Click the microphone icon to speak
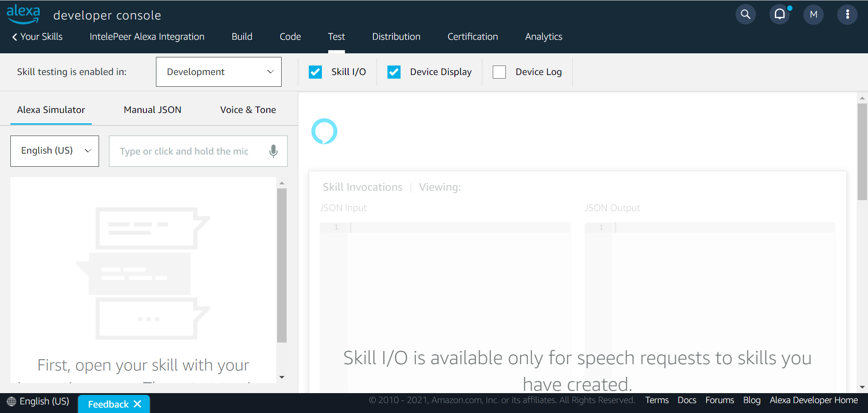868x413 pixels. coord(274,151)
